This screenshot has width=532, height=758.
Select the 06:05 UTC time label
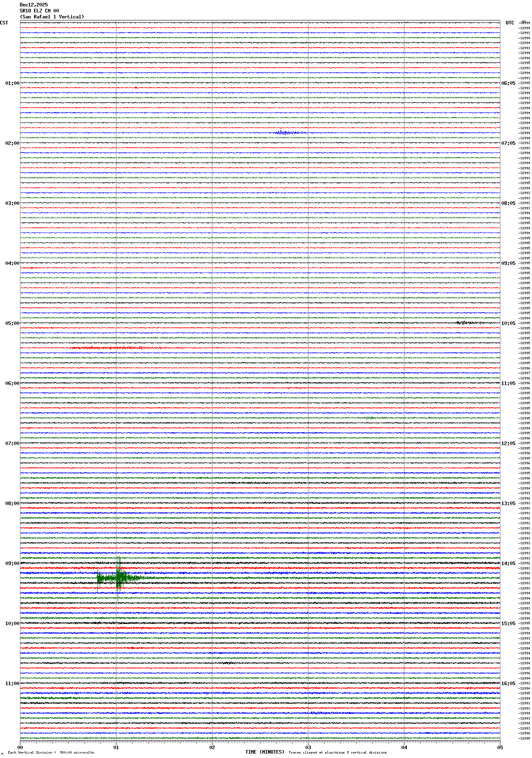[508, 83]
